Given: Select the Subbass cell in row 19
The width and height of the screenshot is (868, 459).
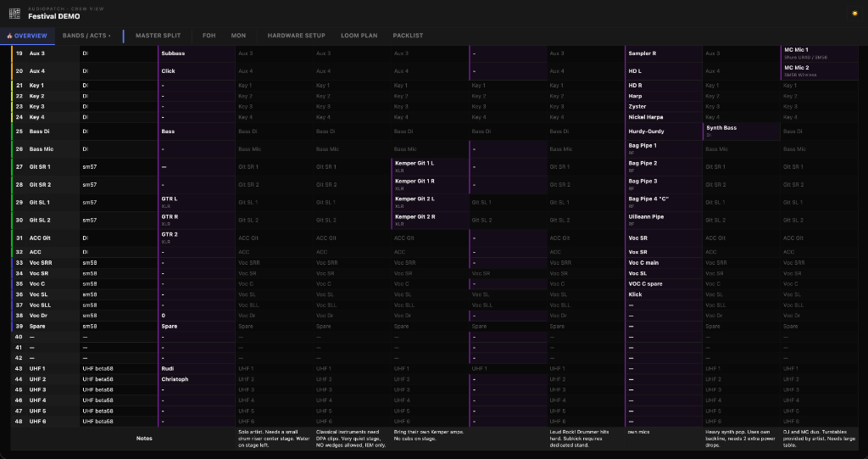Looking at the screenshot, I should (197, 53).
